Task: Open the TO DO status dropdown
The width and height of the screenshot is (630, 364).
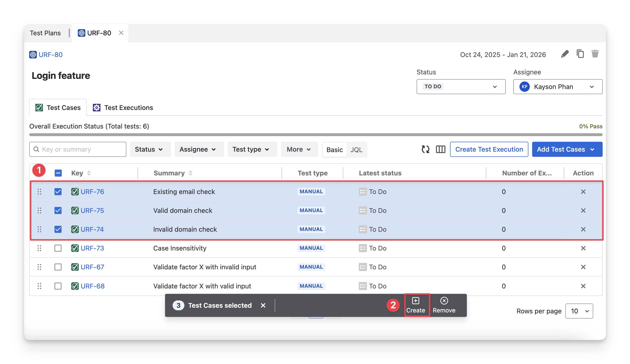Action: [x=461, y=87]
